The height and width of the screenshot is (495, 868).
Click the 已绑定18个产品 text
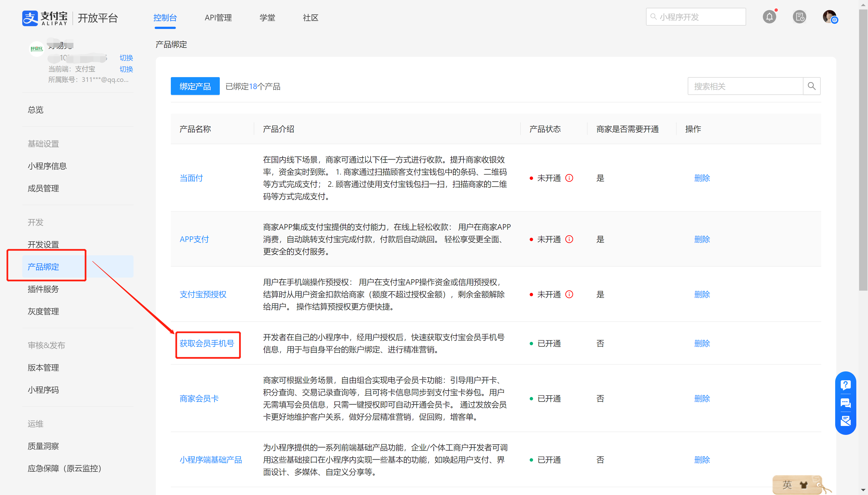(x=253, y=86)
